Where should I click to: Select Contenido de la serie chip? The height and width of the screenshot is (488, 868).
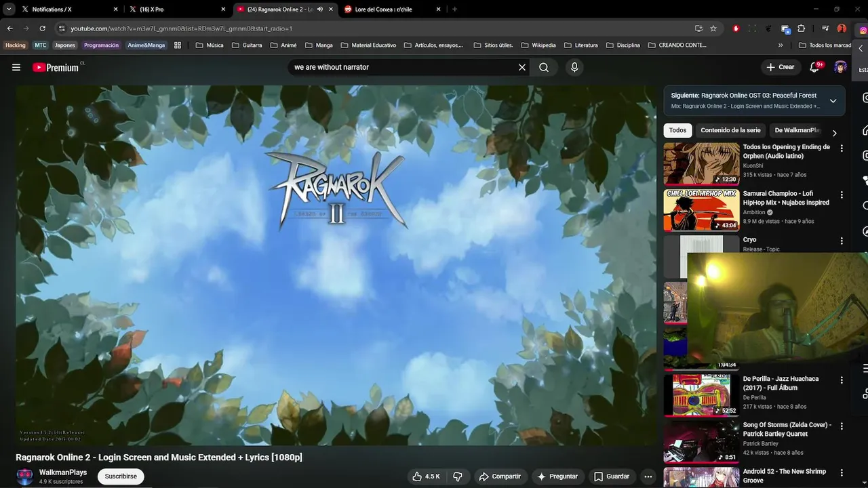[730, 130]
